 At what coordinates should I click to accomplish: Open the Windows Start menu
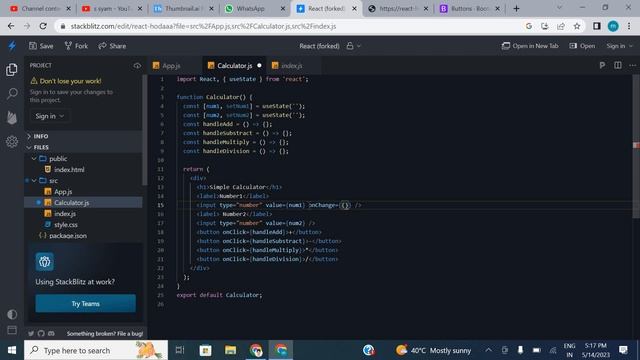(x=12, y=350)
